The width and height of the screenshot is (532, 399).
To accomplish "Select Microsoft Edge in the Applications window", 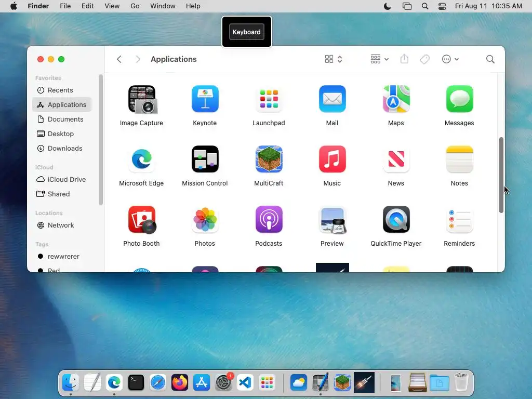I will (141, 159).
